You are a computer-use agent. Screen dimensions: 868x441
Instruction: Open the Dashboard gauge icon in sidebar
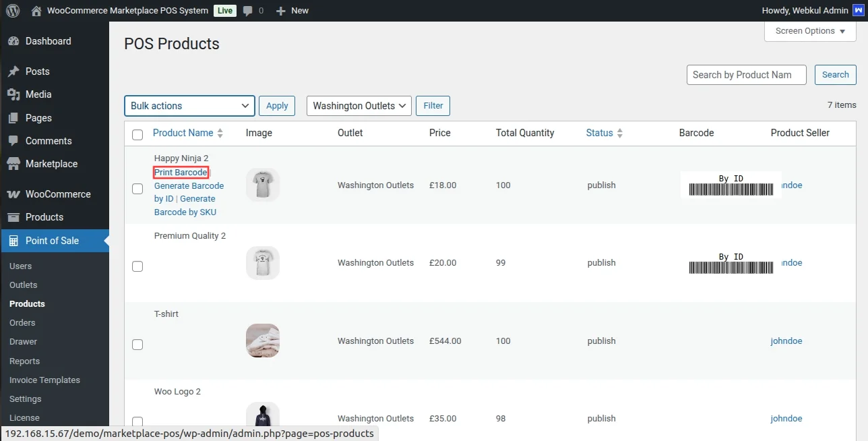click(13, 41)
